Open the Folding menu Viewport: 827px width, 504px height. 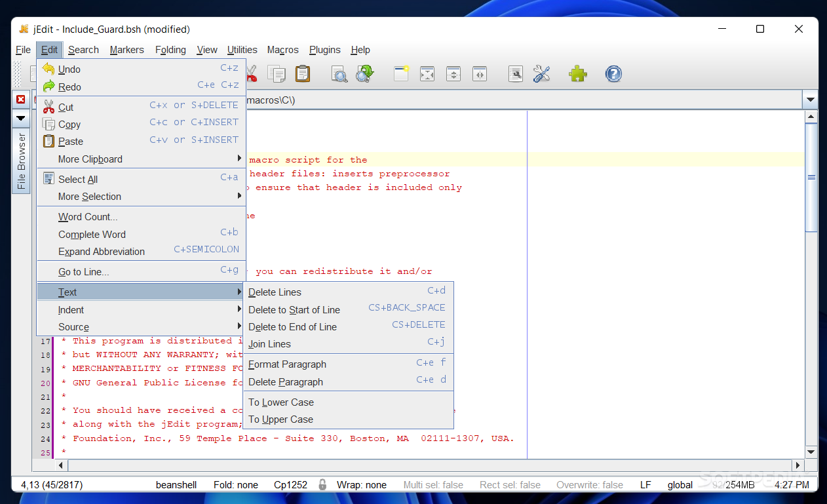click(x=170, y=50)
